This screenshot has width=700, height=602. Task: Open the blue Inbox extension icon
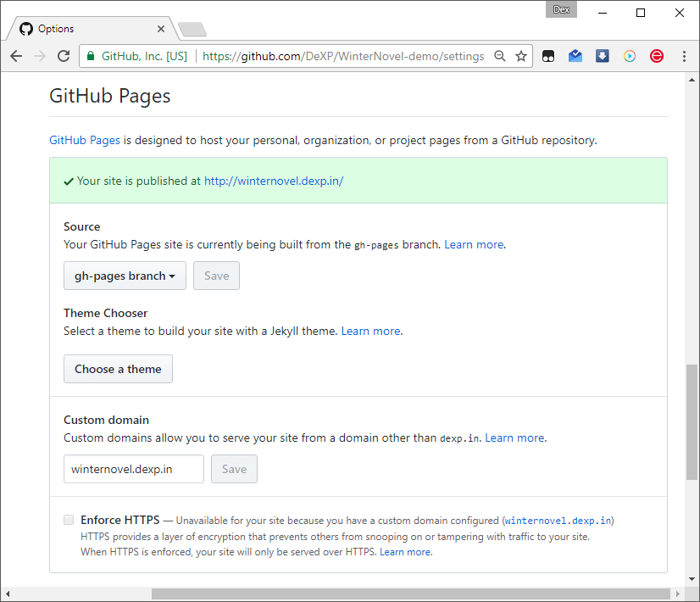575,55
